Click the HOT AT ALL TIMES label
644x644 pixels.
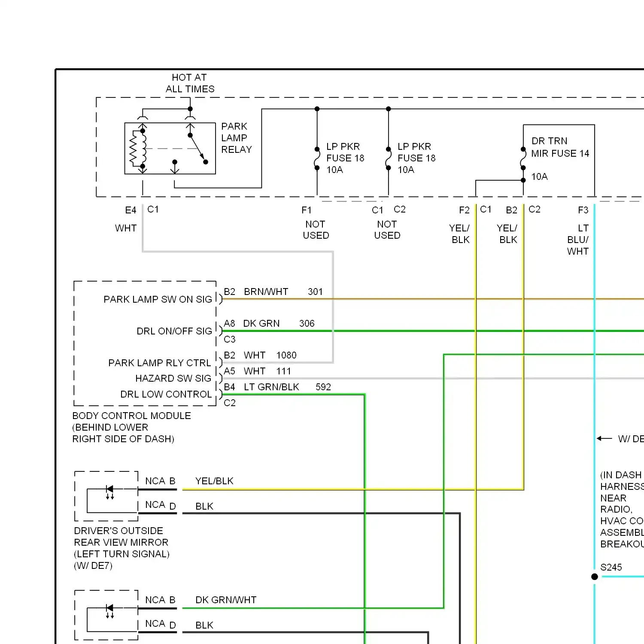pos(190,83)
